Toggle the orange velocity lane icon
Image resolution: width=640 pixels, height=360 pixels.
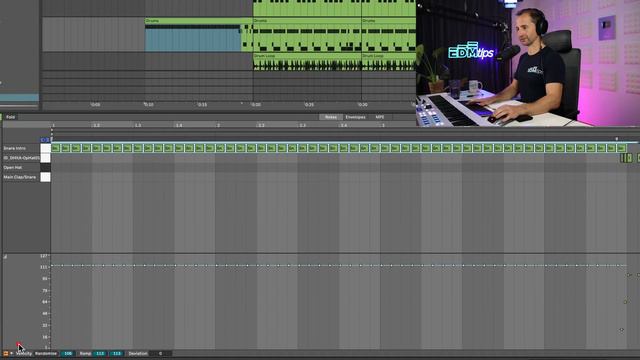[x=6, y=353]
